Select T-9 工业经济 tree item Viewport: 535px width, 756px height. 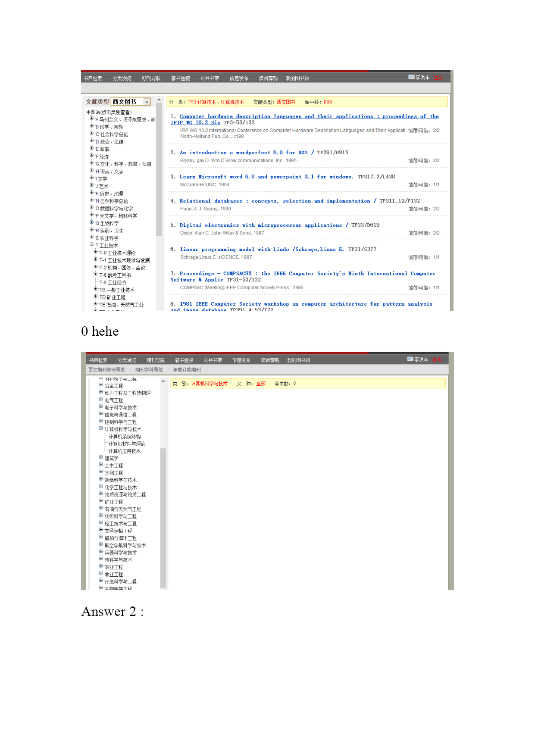113,283
